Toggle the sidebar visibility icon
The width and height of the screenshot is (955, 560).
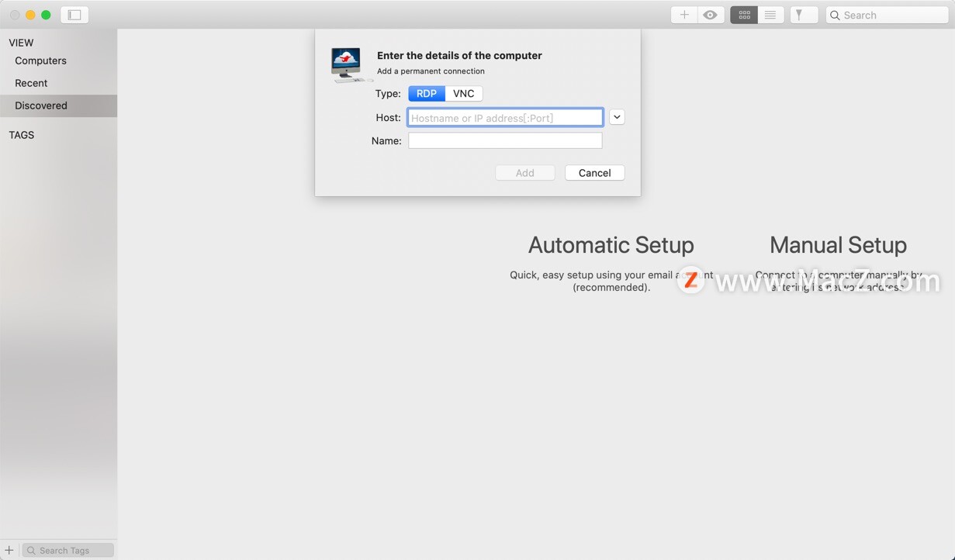74,14
